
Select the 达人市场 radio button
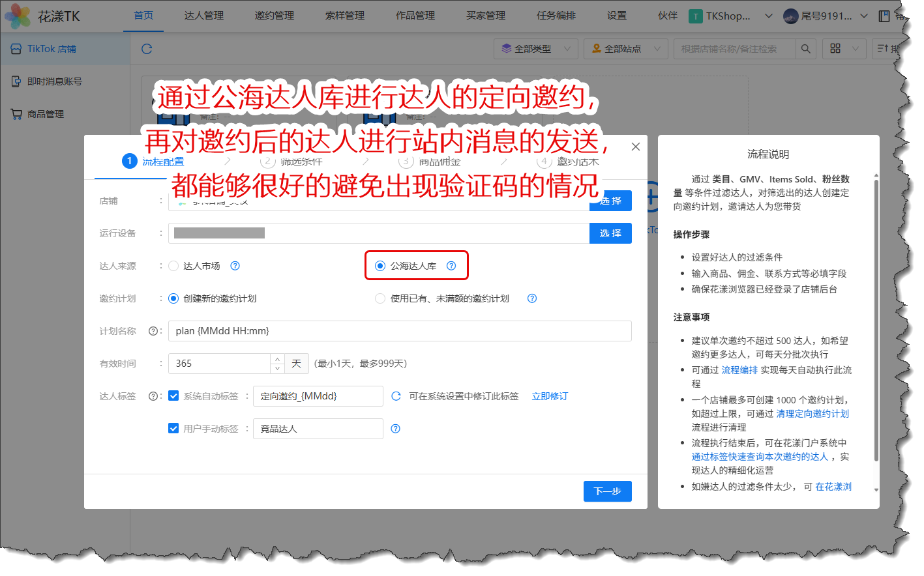click(173, 266)
